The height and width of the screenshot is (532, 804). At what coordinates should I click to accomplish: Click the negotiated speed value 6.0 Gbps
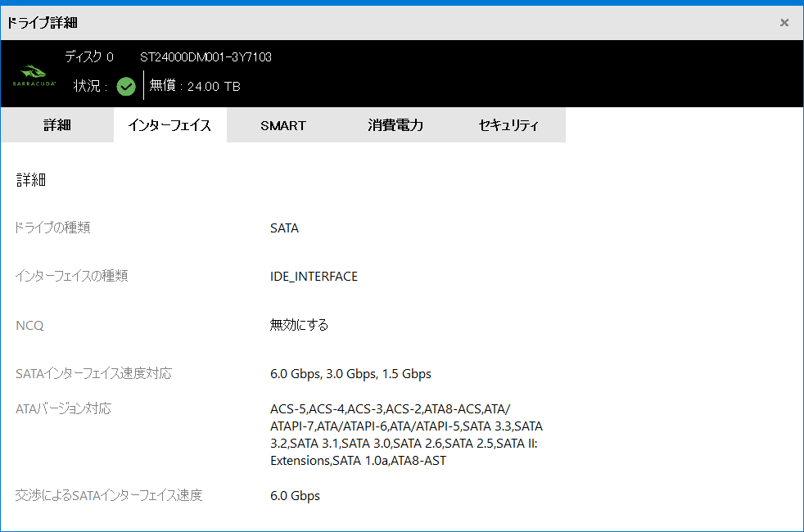[295, 496]
